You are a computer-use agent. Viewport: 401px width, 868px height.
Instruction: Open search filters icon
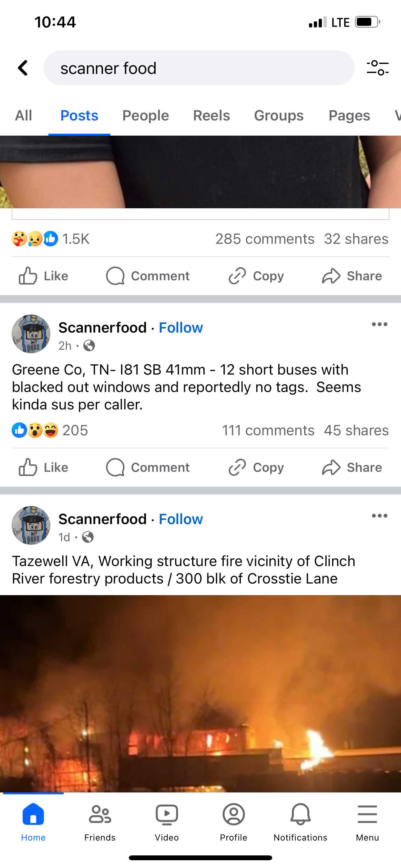click(377, 68)
